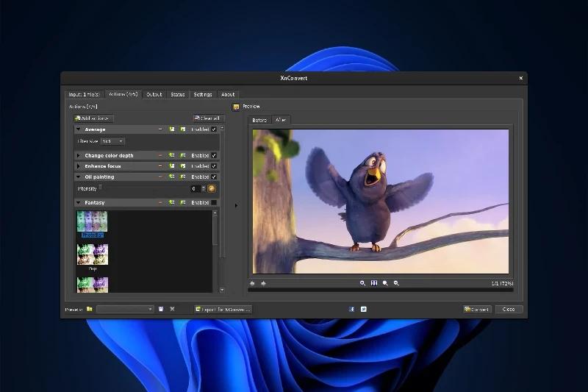This screenshot has width=588, height=392.
Task: Disable the Oil painting action
Action: coord(214,177)
